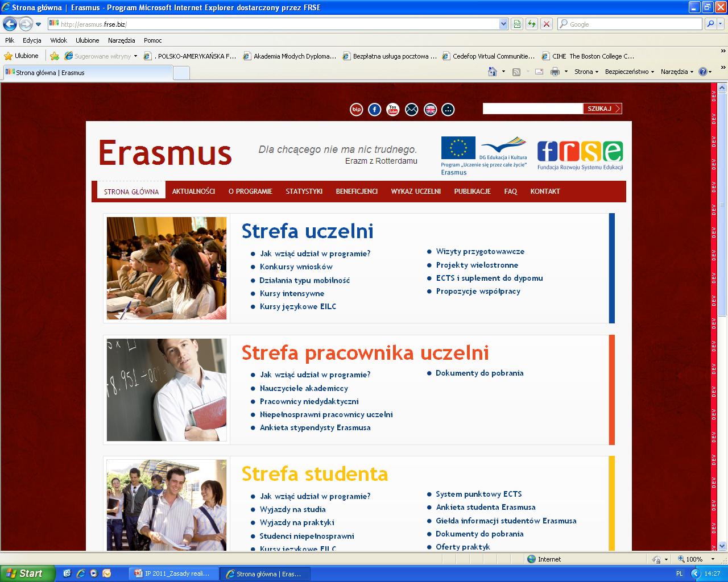Click the three-dots sitemap icon
Viewport: 728px width, 582px height.
448,110
